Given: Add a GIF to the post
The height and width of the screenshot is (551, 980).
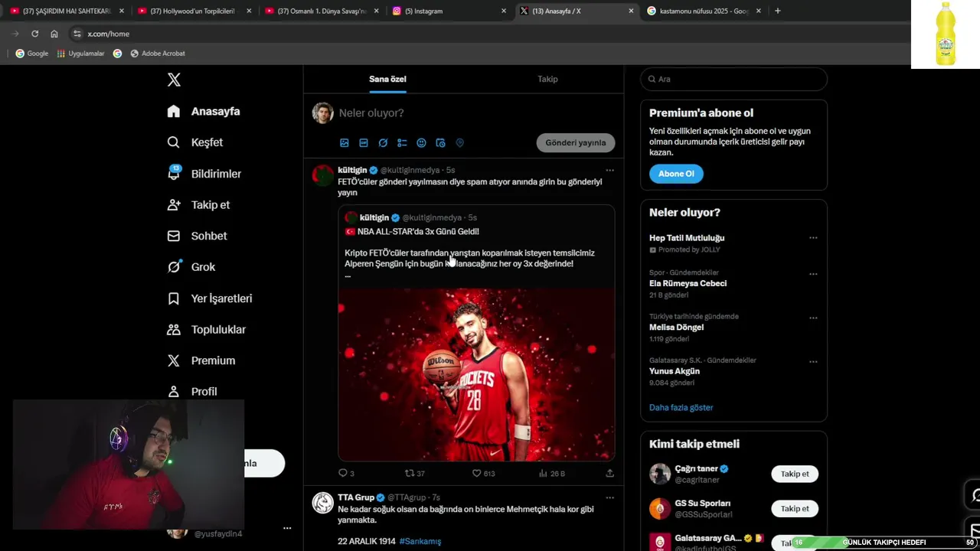Looking at the screenshot, I should pyautogui.click(x=364, y=142).
